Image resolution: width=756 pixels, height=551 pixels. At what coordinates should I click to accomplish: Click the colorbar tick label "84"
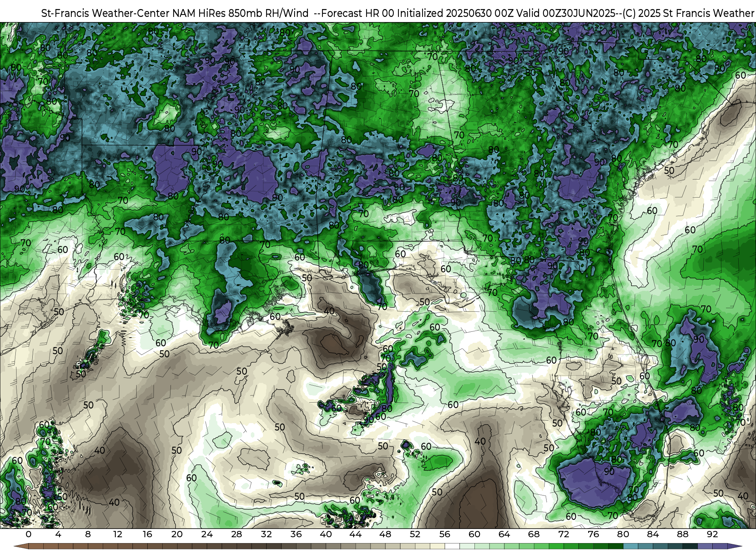point(653,534)
